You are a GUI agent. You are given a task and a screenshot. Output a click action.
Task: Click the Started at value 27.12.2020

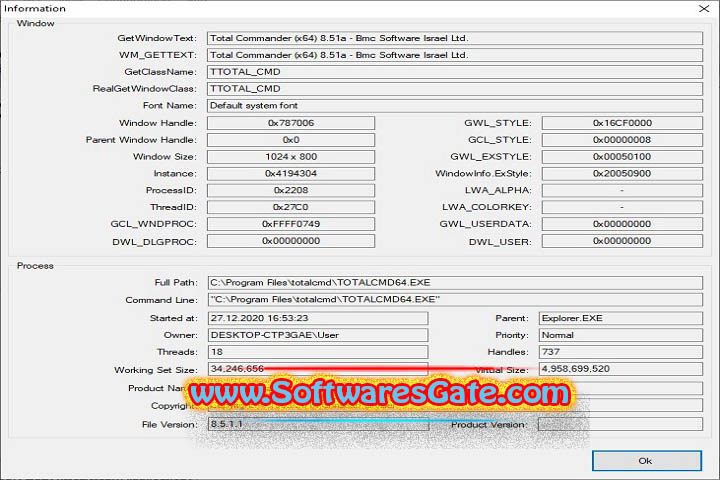(318, 318)
